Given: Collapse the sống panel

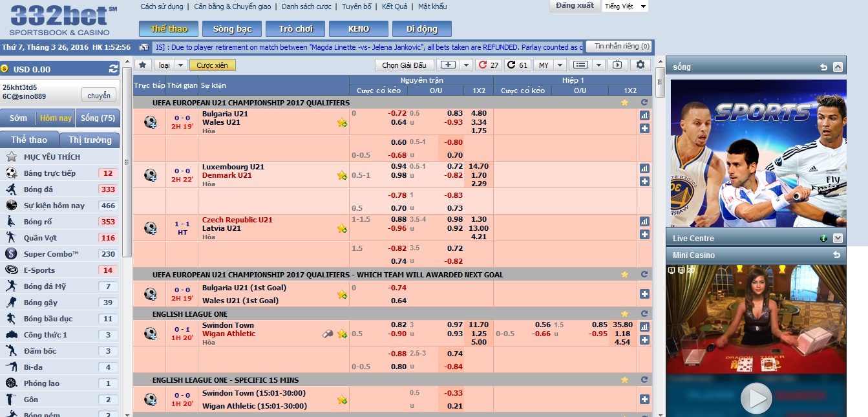Looking at the screenshot, I should (838, 67).
